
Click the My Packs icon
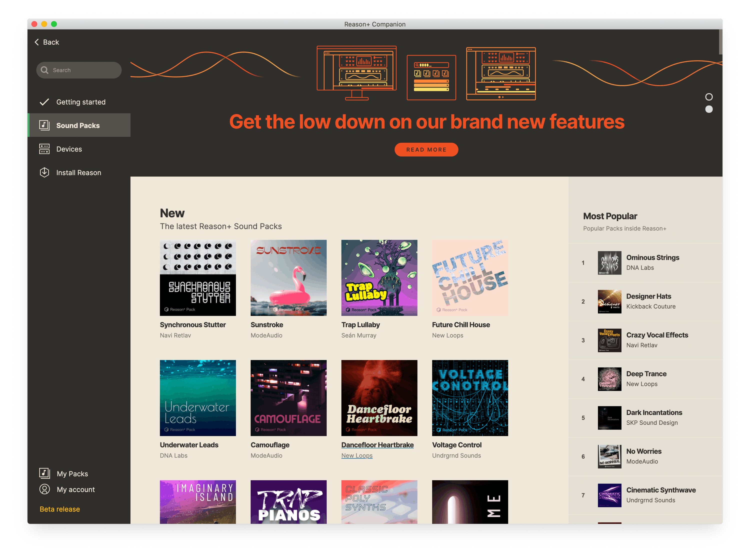pos(44,473)
